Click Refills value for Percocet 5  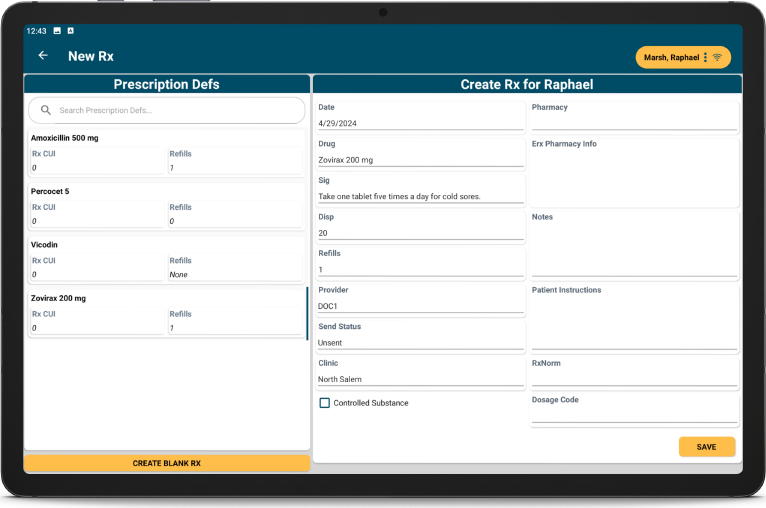[x=171, y=221]
